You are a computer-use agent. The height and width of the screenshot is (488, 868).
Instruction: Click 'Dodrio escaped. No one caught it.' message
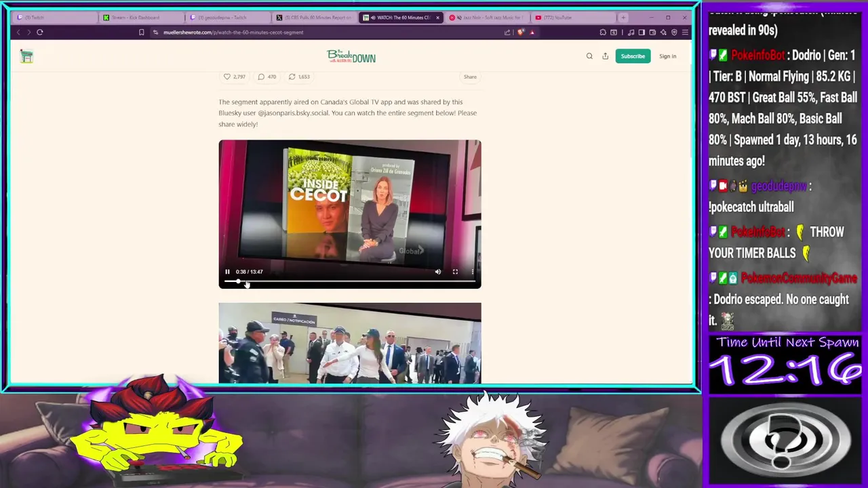778,309
